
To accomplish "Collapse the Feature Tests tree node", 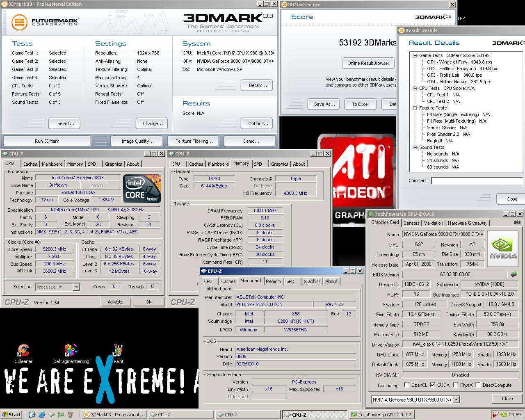I will [x=415, y=108].
